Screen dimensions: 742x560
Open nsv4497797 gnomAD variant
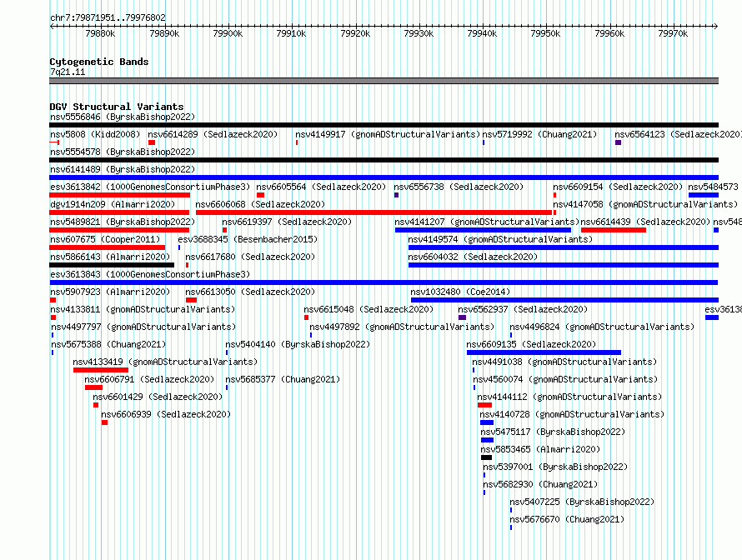143,327
